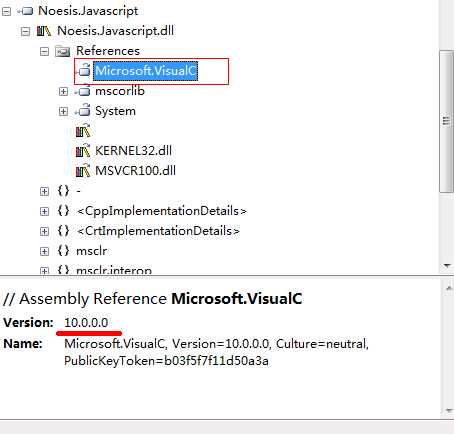454x434 pixels.
Task: Click the tree panel vertical scrollbar thumb
Action: point(446,121)
